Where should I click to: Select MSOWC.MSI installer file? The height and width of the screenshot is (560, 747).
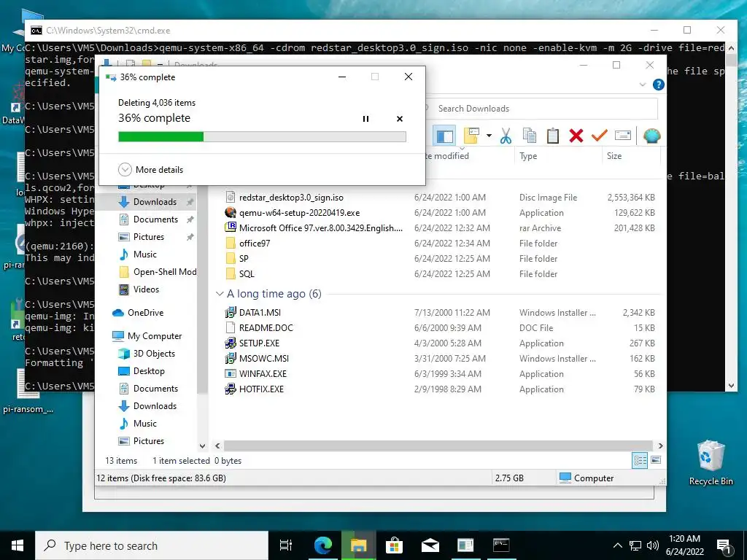(x=264, y=358)
